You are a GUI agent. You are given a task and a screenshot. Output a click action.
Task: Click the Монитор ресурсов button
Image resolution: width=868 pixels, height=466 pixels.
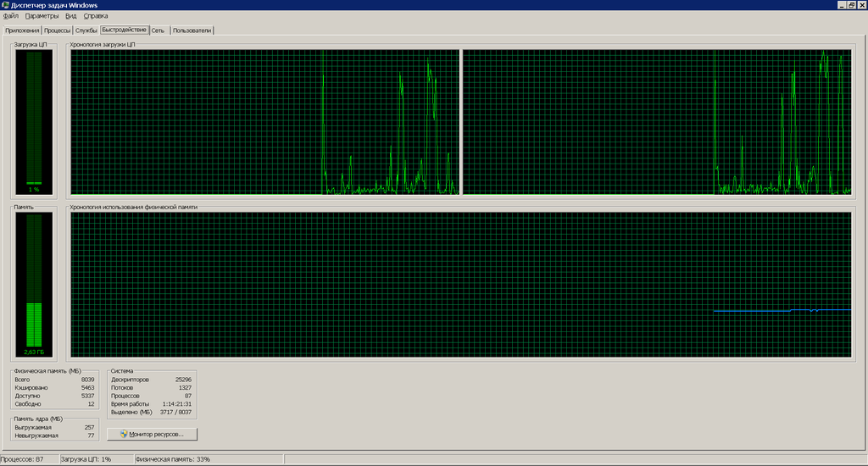tap(153, 435)
